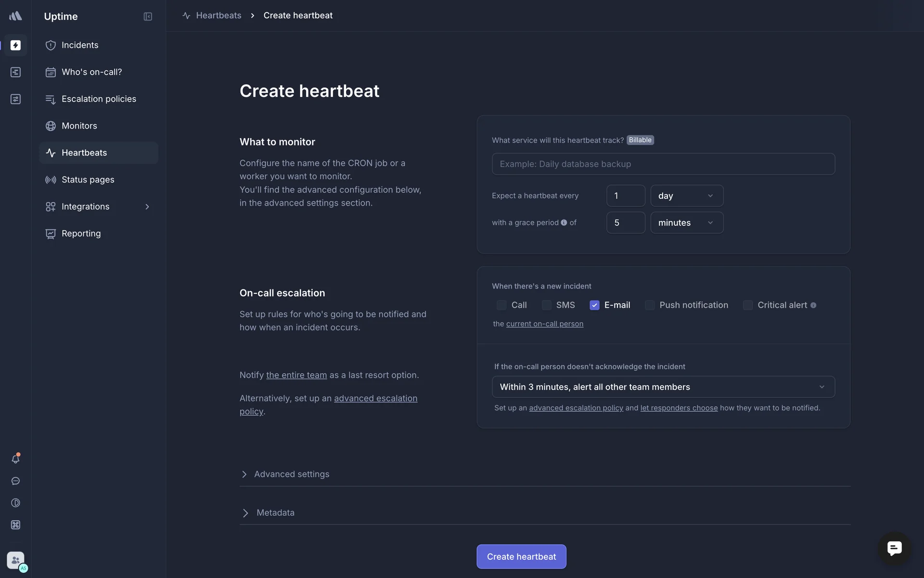Enable the Call notification checkbox

tap(501, 305)
